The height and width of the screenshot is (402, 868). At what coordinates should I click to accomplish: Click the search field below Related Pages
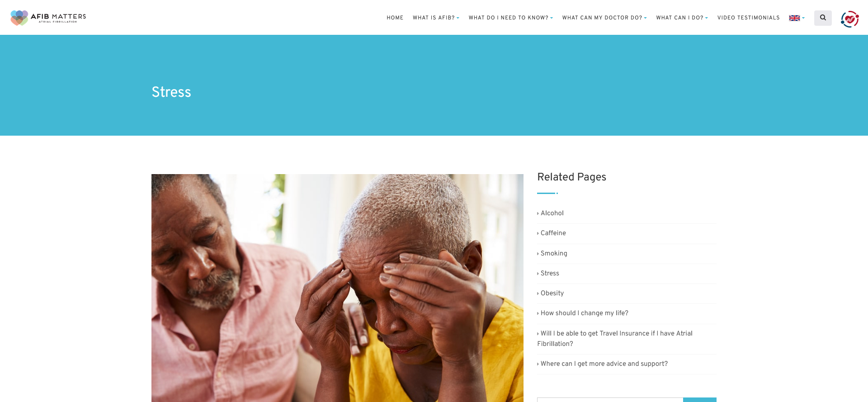click(x=610, y=400)
